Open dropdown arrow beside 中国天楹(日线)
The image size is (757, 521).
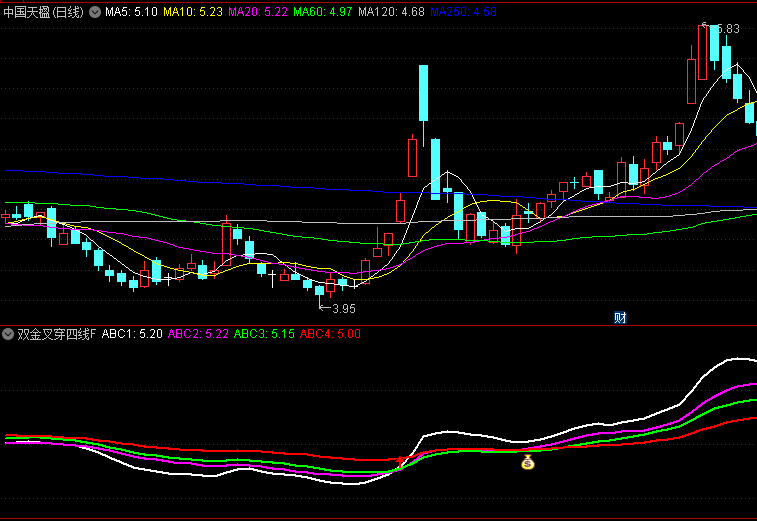pyautogui.click(x=95, y=12)
